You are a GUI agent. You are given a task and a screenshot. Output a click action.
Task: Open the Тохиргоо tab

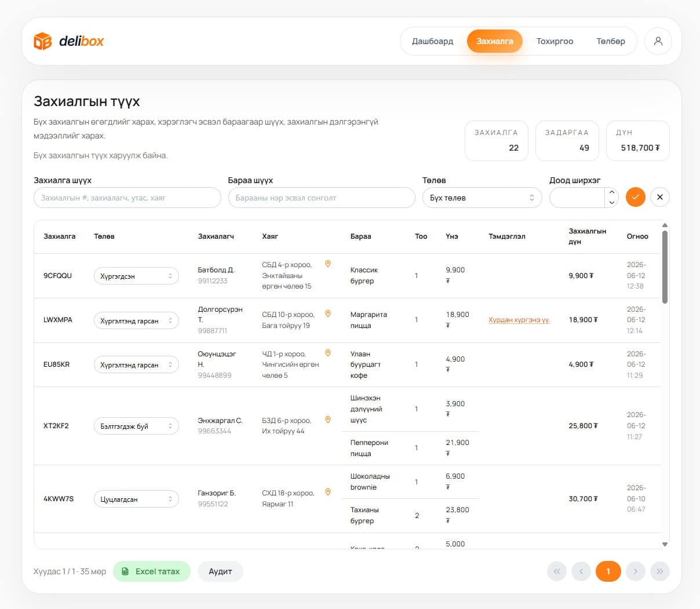555,41
